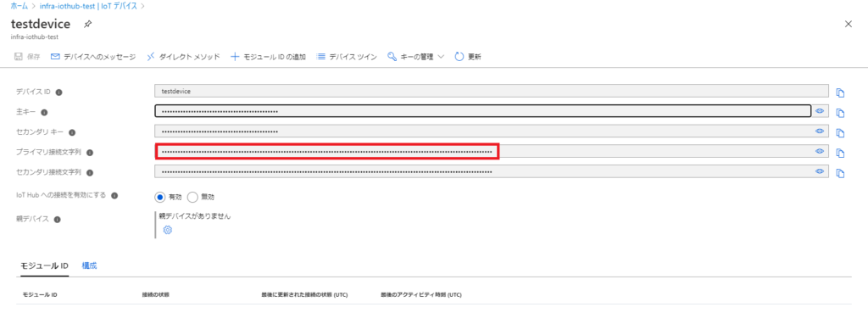The image size is (868, 313).
Task: Click the モジュール ID column header
Action: (40, 294)
